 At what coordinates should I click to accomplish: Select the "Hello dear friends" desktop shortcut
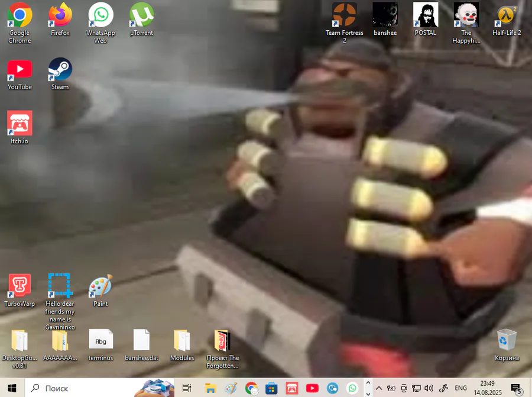point(60,302)
